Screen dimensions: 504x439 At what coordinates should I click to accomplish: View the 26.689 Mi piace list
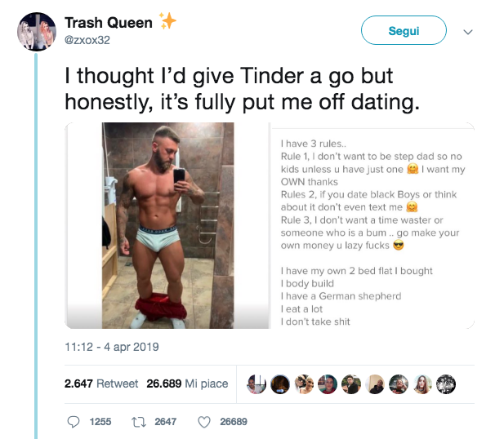click(x=187, y=384)
